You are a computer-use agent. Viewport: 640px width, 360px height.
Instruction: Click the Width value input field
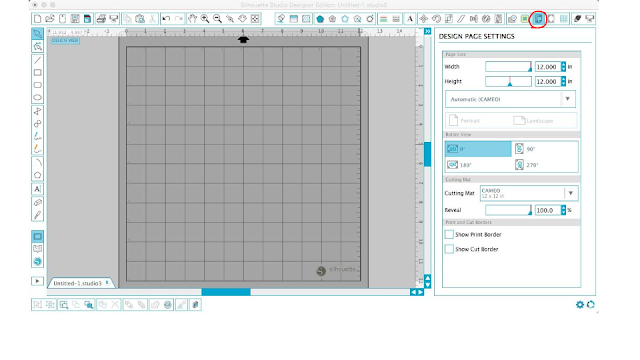coord(548,67)
